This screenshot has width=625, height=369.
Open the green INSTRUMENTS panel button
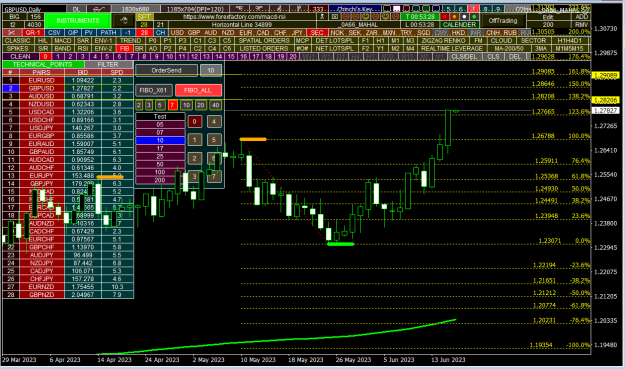pyautogui.click(x=78, y=20)
